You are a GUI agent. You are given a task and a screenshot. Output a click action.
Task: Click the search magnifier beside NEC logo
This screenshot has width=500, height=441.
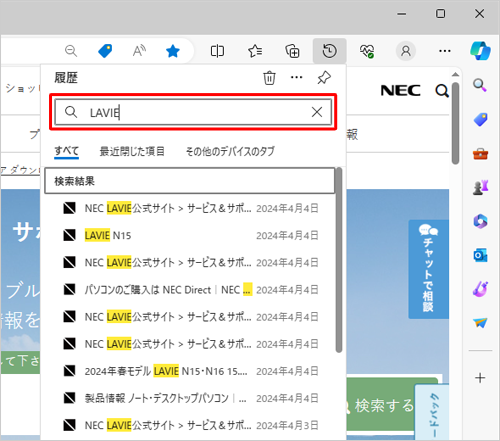tap(442, 90)
